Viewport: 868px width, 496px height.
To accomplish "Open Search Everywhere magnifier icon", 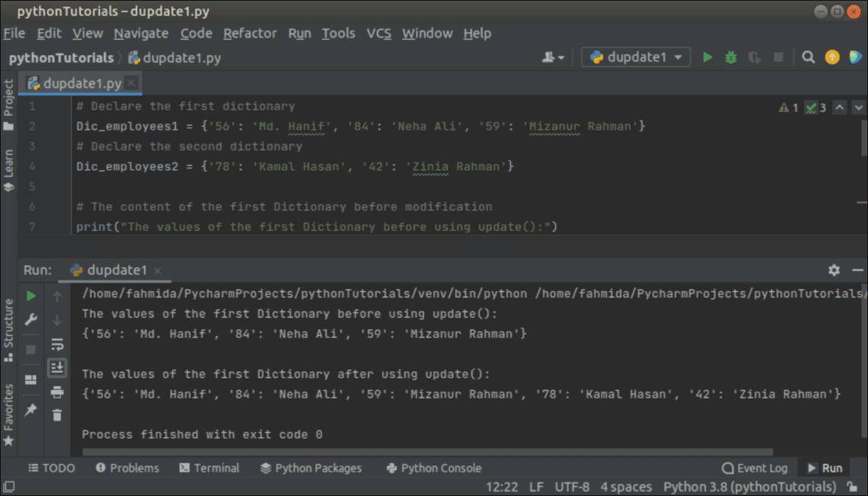I will pyautogui.click(x=808, y=57).
